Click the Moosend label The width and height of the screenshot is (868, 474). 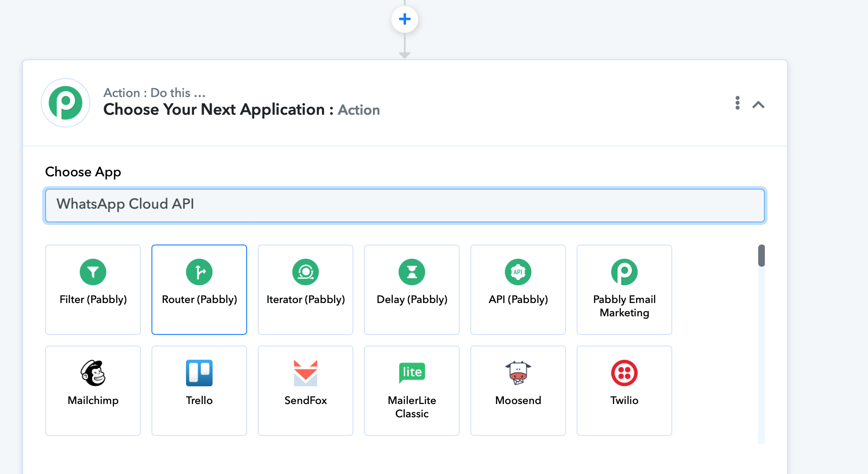[x=518, y=400]
